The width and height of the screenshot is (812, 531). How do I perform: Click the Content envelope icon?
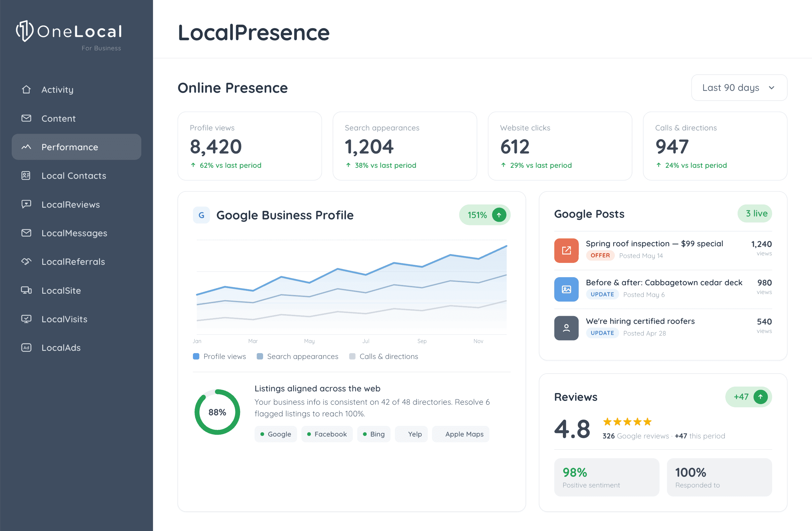pyautogui.click(x=26, y=118)
